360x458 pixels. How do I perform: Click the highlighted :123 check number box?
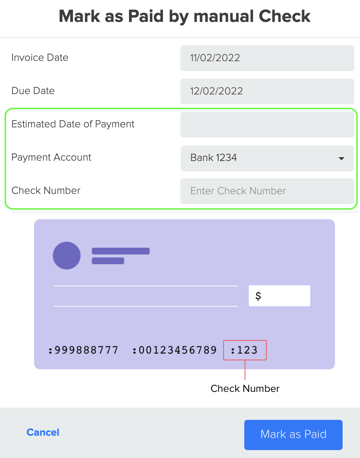[245, 350]
